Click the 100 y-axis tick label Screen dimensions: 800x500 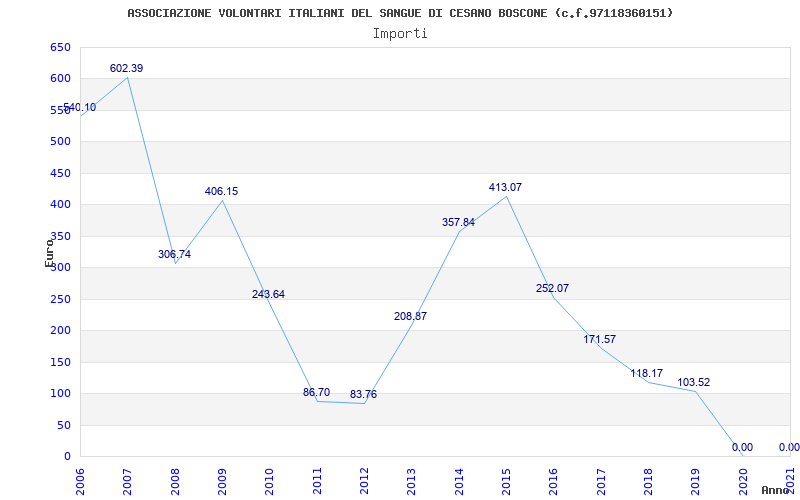[60, 394]
